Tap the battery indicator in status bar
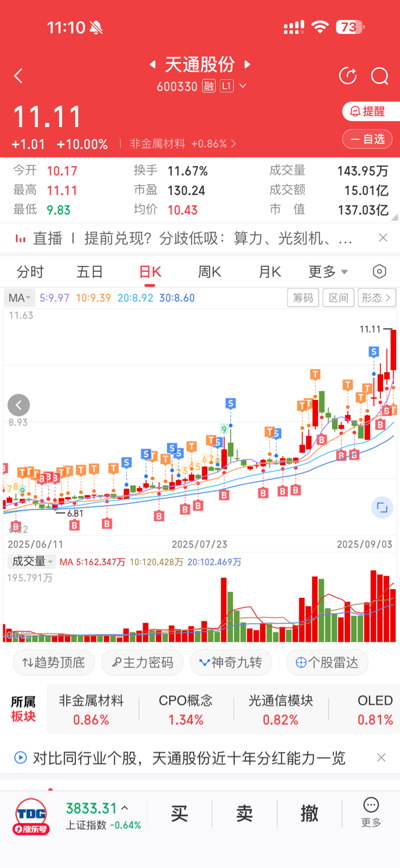This screenshot has height=868, width=400. click(351, 27)
